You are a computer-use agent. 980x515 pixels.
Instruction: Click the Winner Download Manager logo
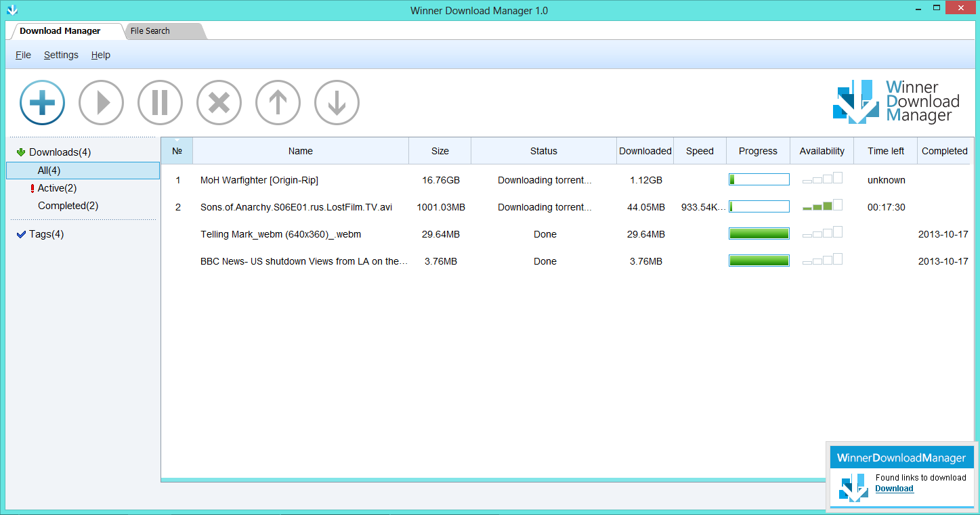[x=896, y=102]
